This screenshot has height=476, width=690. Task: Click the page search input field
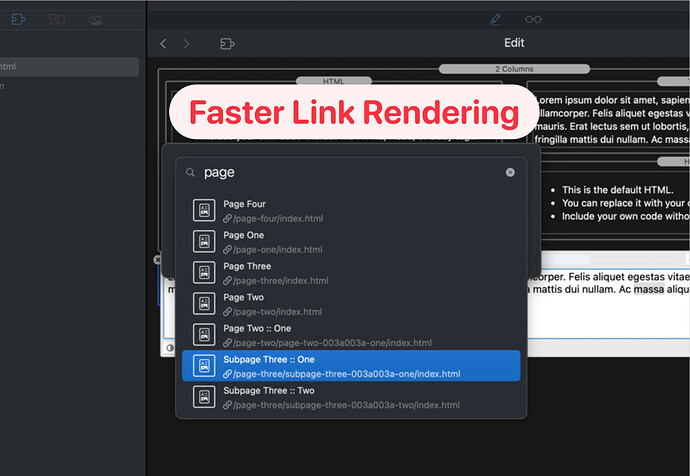pos(350,172)
